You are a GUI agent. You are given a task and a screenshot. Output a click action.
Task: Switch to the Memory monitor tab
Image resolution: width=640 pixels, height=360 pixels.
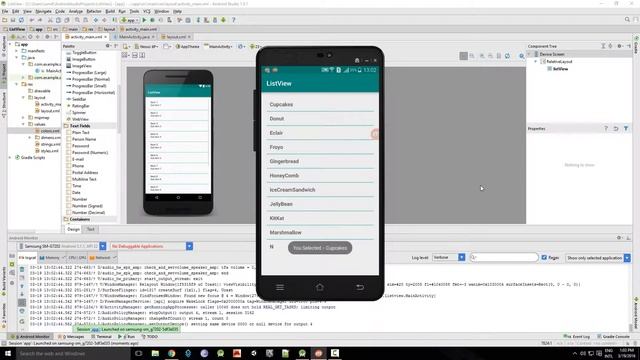click(x=52, y=258)
